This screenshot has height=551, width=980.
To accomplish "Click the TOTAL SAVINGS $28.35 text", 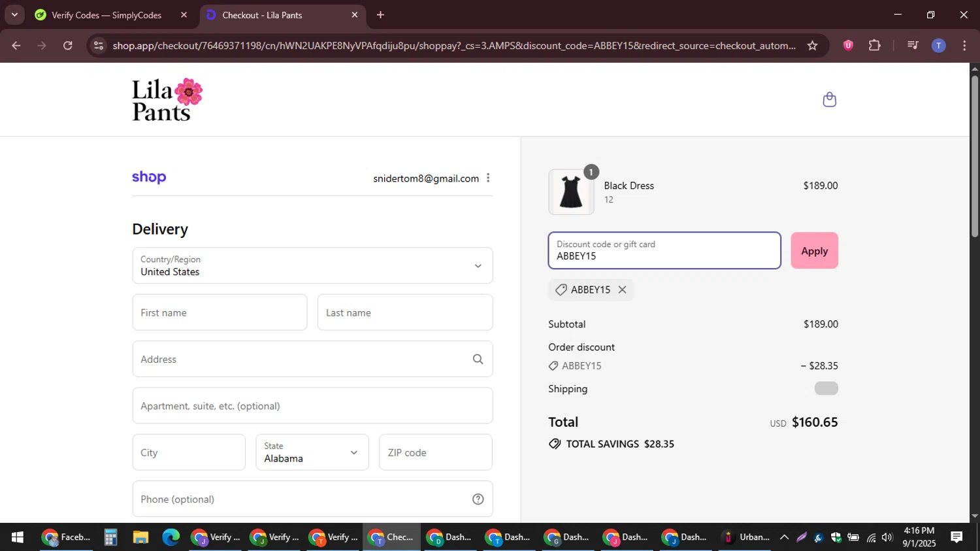I will tap(620, 444).
